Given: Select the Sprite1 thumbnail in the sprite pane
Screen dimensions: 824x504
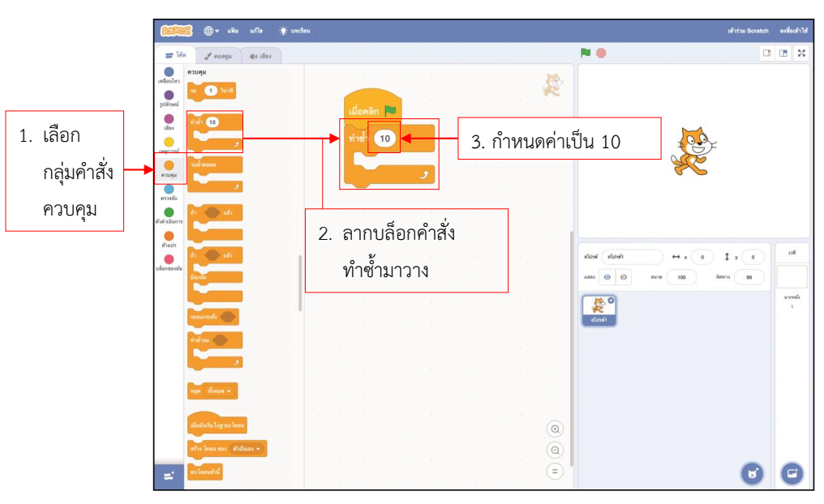Looking at the screenshot, I should point(598,310).
